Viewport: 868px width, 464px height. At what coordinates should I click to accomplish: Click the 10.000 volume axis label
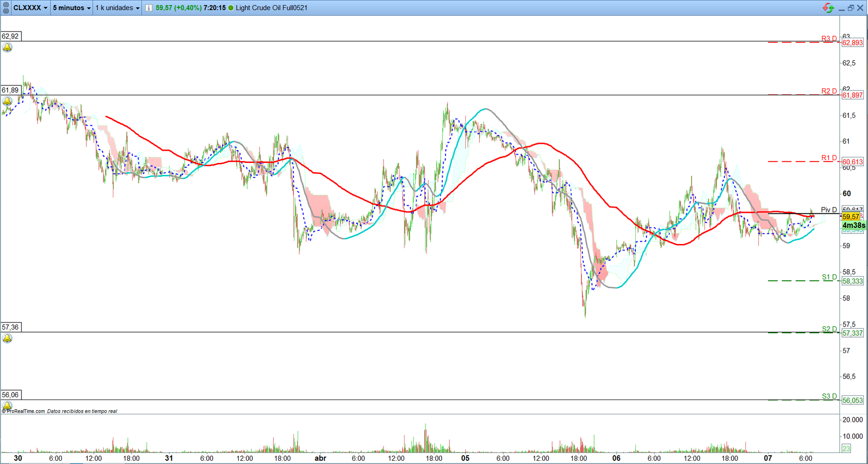coord(853,436)
